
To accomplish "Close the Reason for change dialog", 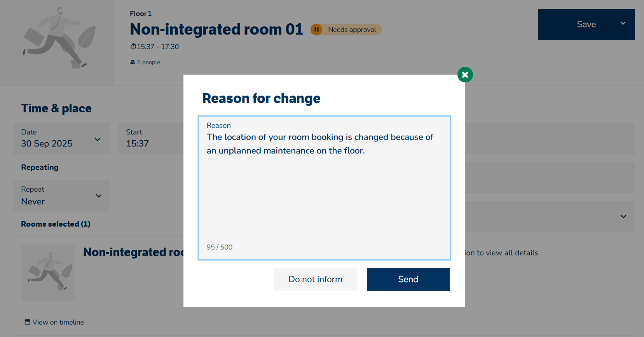I will 465,75.
